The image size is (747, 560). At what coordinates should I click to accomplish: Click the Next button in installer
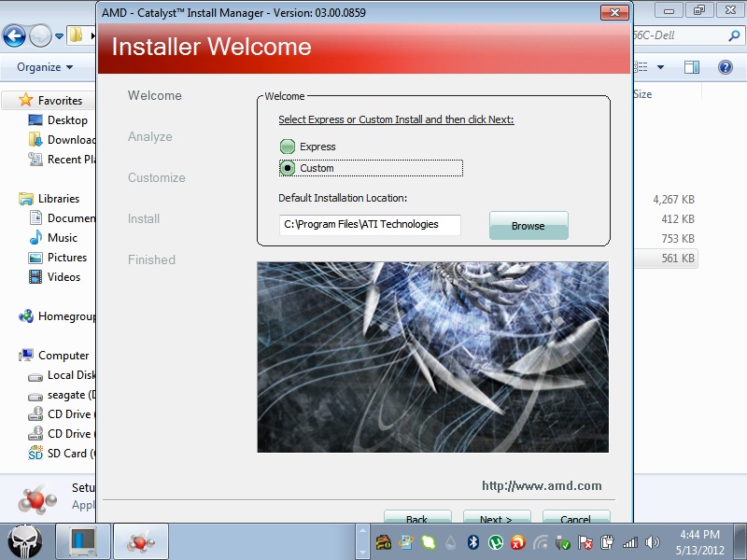497,517
